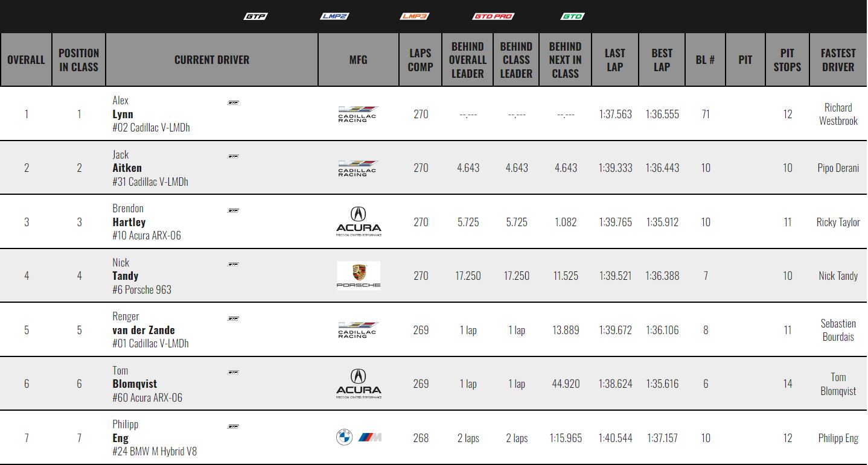This screenshot has height=465, width=868.
Task: Click Acura logo in Brendon Hartley row
Action: coord(359,221)
